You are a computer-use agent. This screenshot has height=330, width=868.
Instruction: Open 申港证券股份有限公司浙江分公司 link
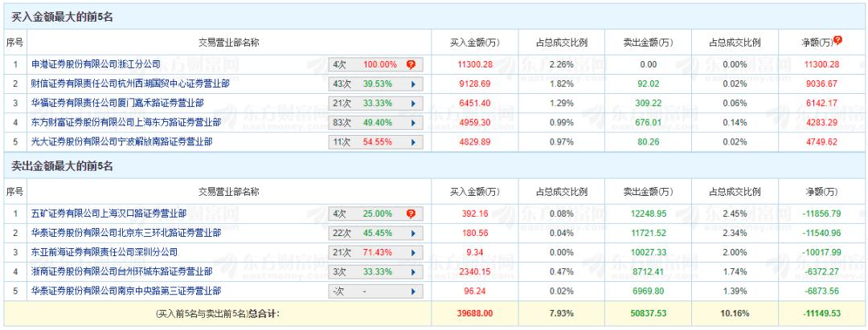point(96,63)
